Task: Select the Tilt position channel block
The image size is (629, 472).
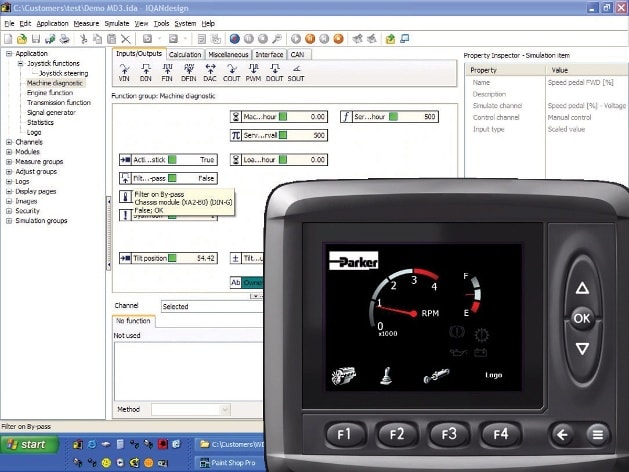Action: [x=168, y=258]
